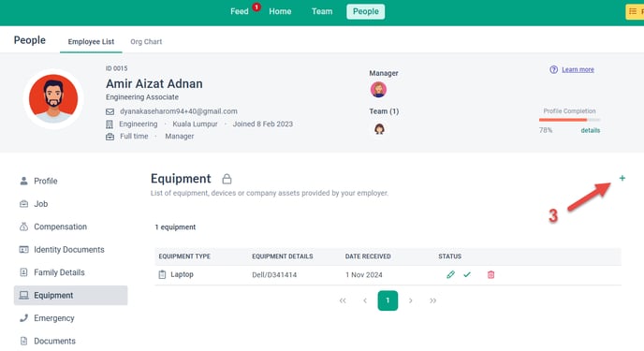Click the lock icon beside Equipment heading

pyautogui.click(x=227, y=179)
